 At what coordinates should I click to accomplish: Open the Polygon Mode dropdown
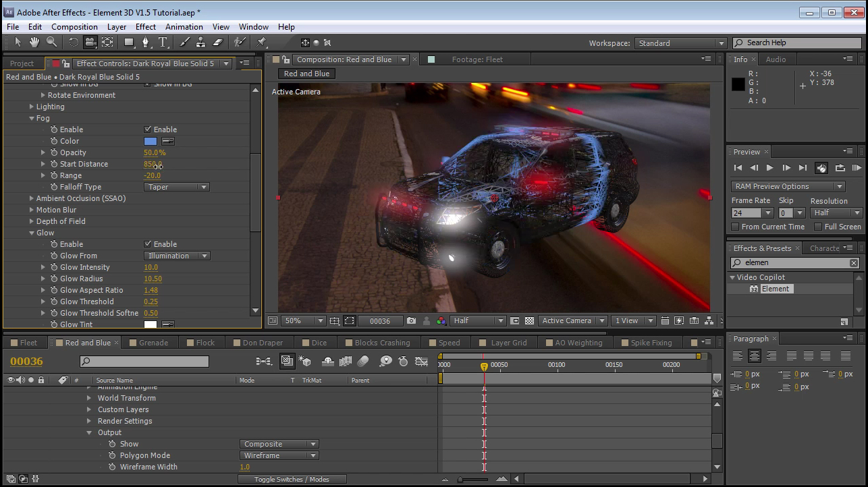tap(279, 455)
